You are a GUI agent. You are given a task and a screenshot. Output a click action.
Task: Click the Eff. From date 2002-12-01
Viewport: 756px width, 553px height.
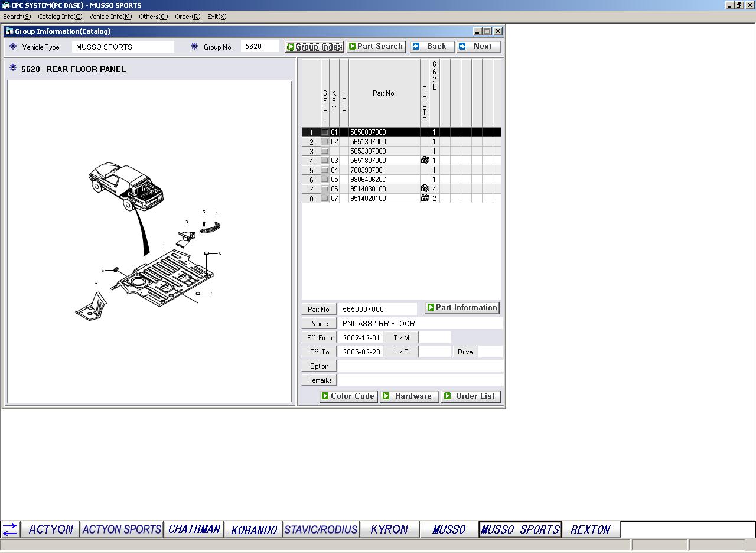pyautogui.click(x=361, y=338)
